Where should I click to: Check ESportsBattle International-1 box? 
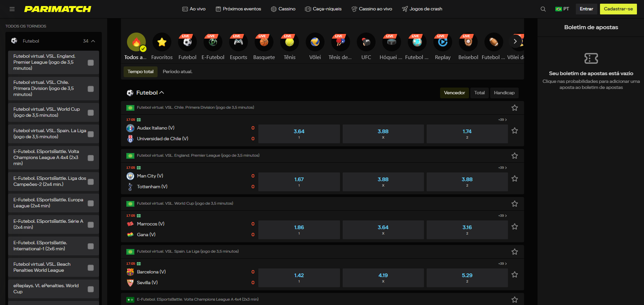91,246
